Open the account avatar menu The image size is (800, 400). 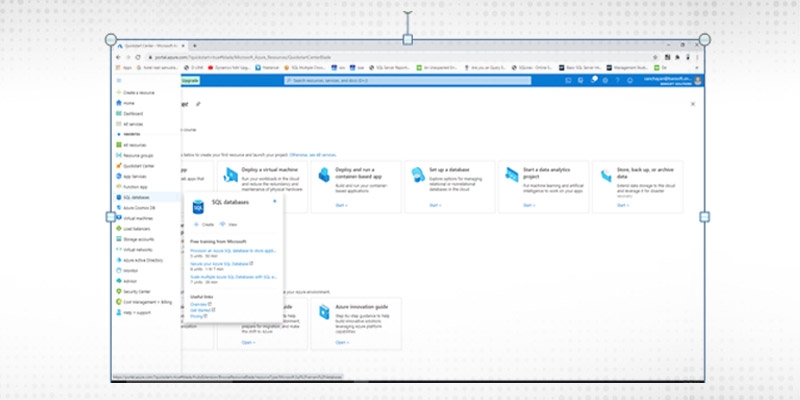pos(697,81)
